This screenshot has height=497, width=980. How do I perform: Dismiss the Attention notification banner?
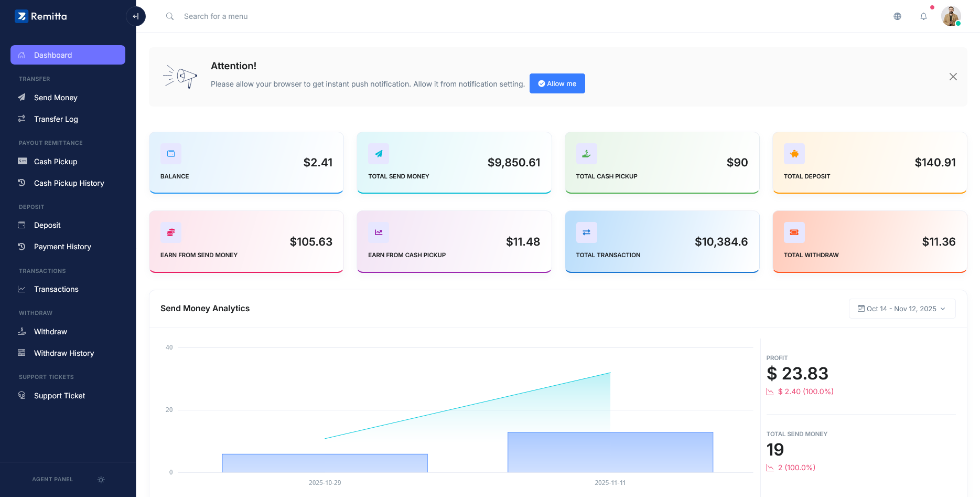(953, 77)
